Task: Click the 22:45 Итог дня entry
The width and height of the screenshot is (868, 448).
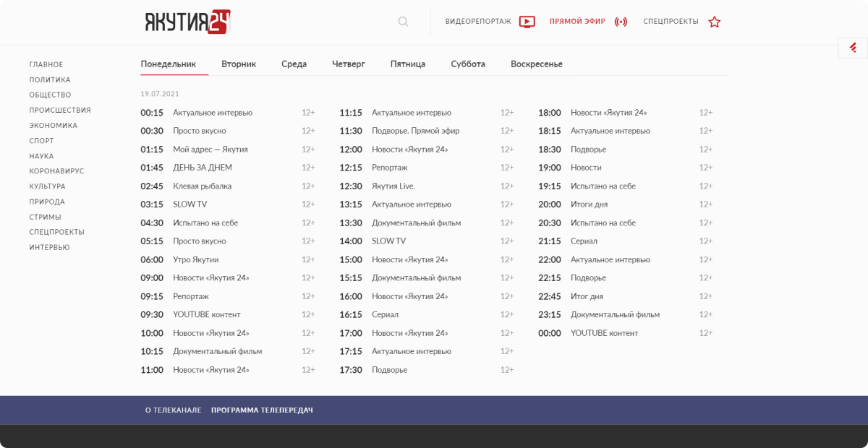Action: coord(626,296)
